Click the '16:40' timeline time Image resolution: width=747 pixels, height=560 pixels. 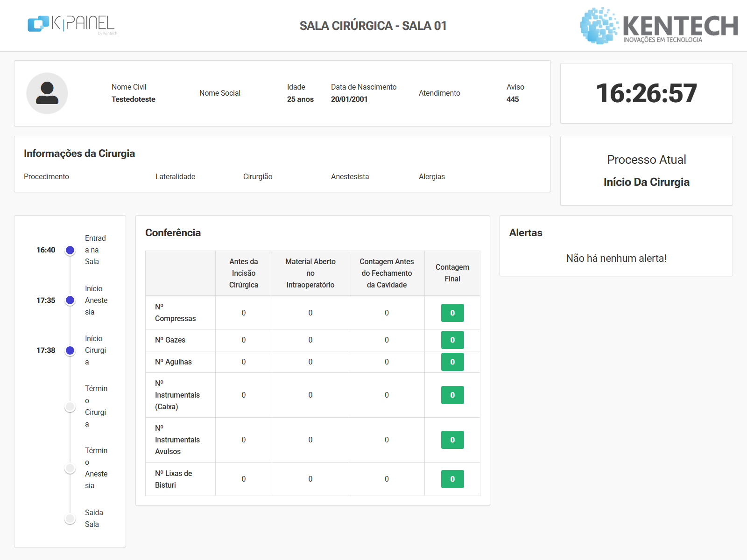click(x=46, y=250)
